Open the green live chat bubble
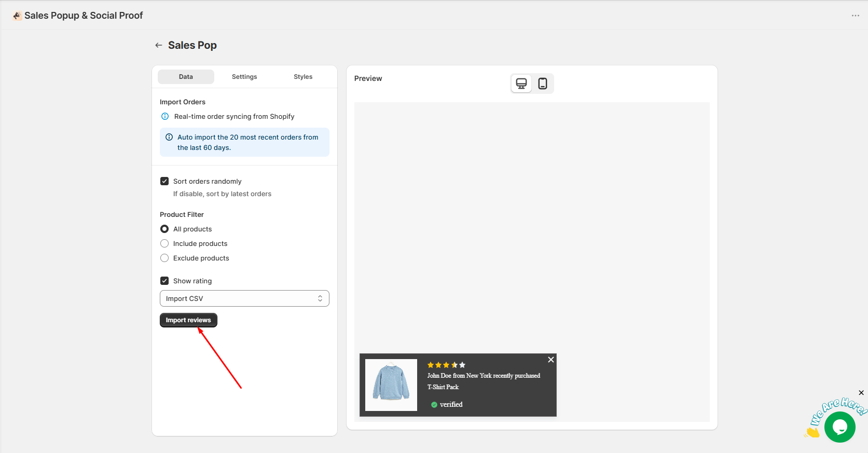Screen dimensions: 868x453 (x=839, y=427)
